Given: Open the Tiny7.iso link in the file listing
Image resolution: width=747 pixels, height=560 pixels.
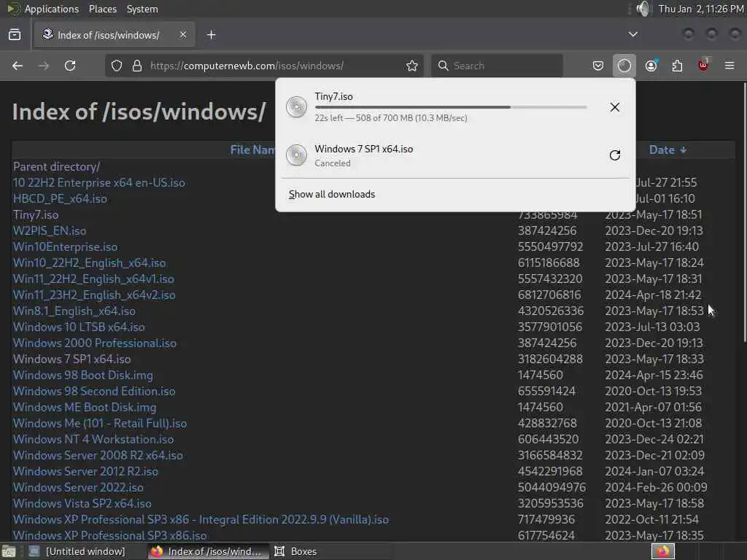Looking at the screenshot, I should [36, 215].
